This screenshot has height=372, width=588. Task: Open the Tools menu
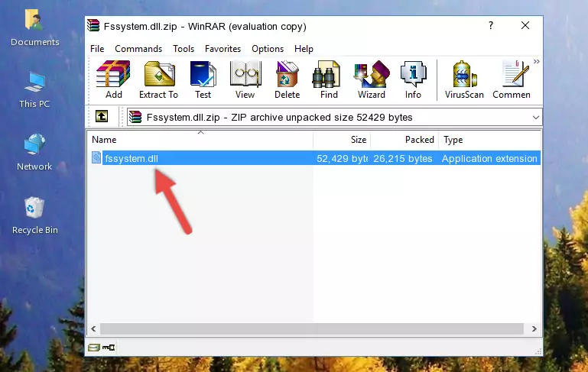(x=184, y=49)
